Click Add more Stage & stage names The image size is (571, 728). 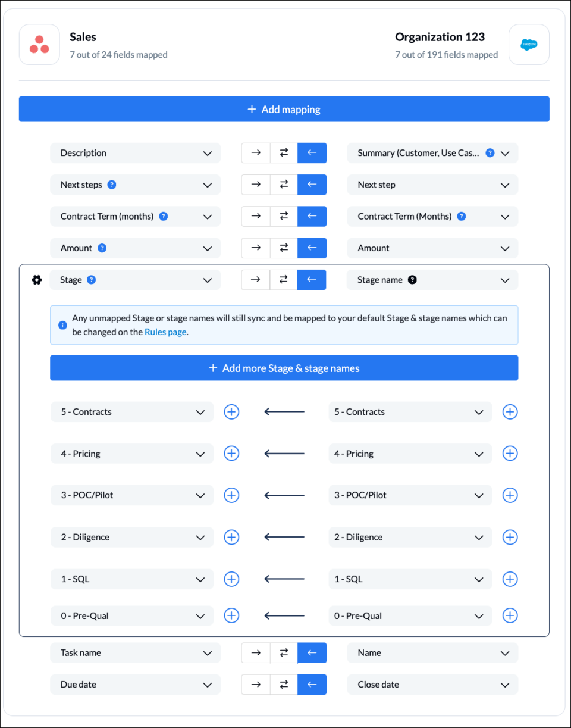[284, 368]
